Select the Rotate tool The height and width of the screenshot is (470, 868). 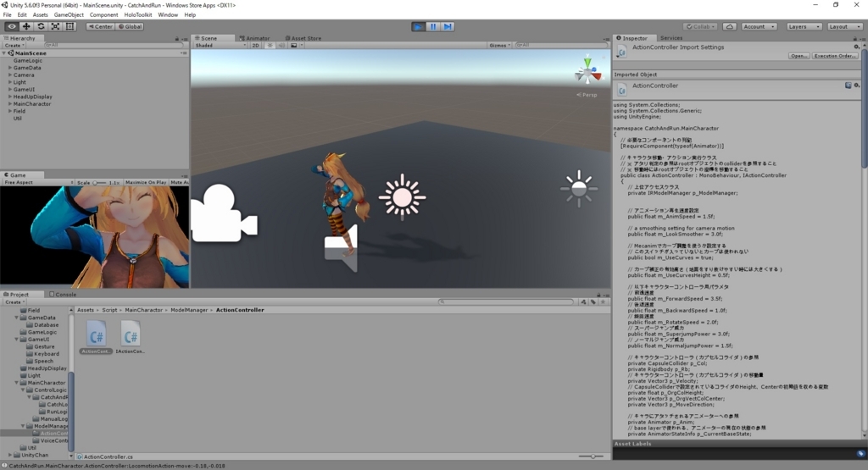click(41, 26)
